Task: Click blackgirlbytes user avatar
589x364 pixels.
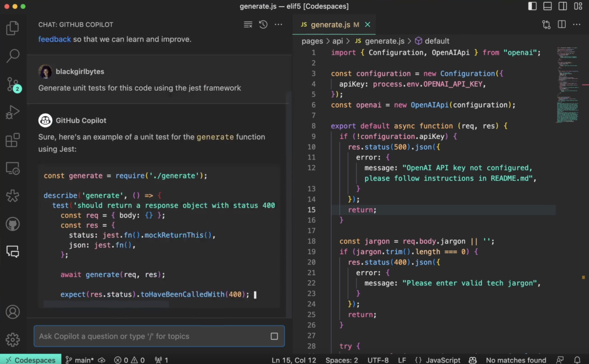Action: pos(45,71)
